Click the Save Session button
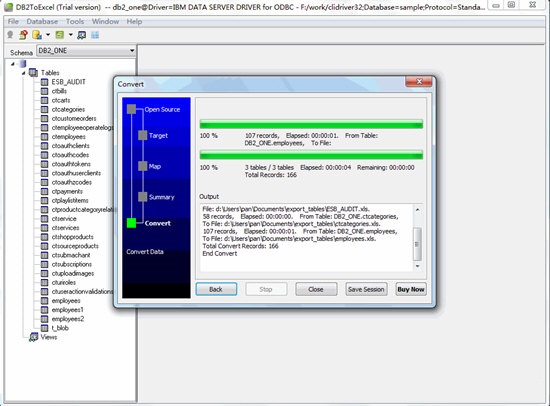Viewport: 550px width, 406px height. 366,289
